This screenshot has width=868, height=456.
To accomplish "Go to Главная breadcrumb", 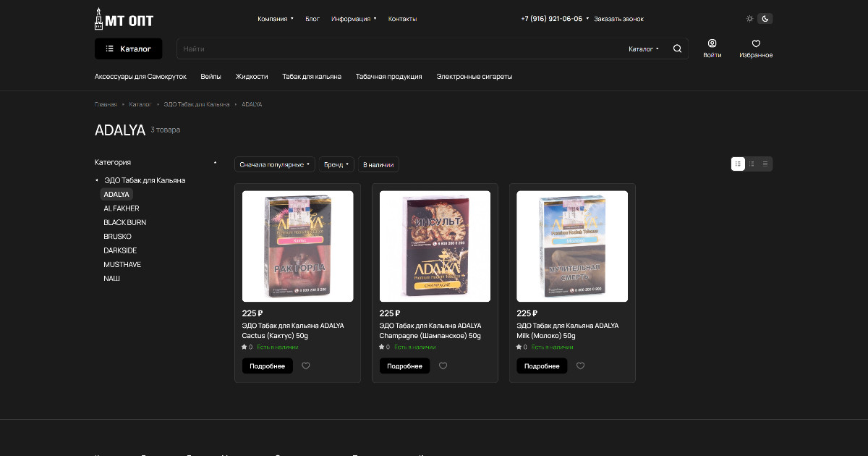I will [106, 104].
